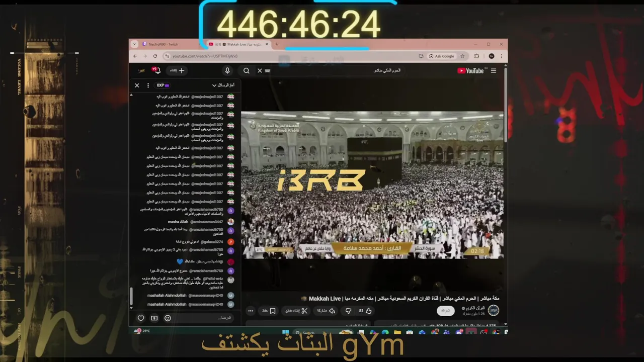Screen dimensions: 644x362
Task: Like the video with thumbs up
Action: pos(365,311)
